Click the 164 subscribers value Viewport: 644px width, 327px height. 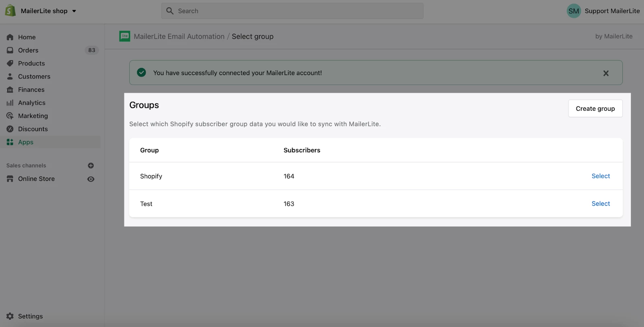coord(289,176)
